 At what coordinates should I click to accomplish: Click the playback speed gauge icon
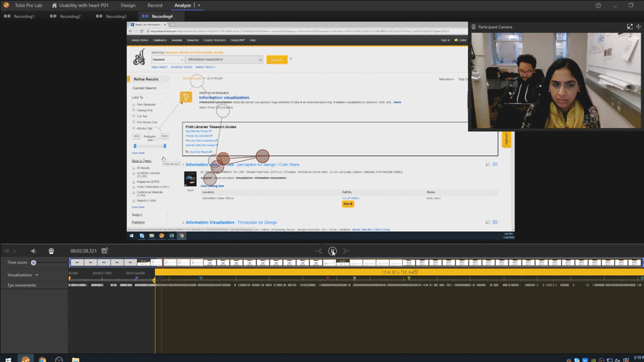[7, 251]
